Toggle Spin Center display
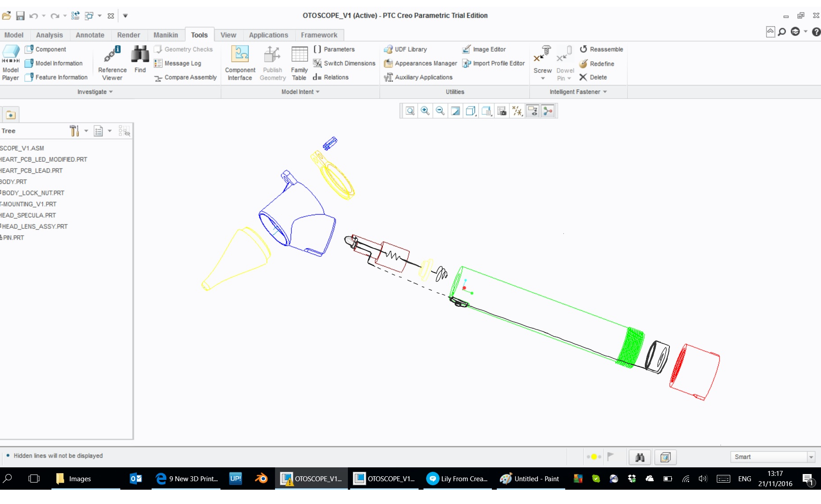Screen dimensions: 821x504 point(548,111)
